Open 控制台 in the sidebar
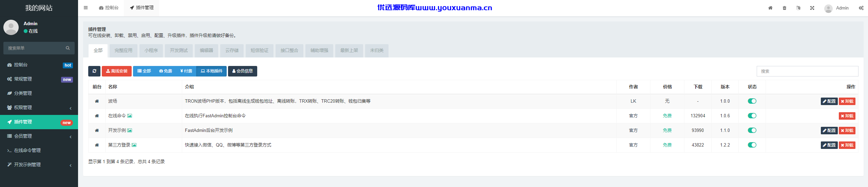Viewport: 868px width, 187px height. (39, 65)
